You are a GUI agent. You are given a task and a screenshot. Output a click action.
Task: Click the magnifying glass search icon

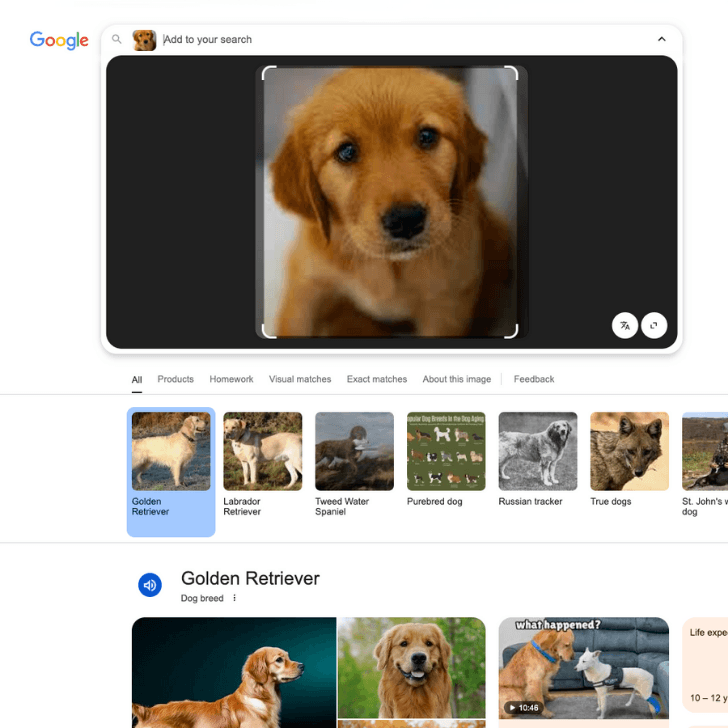point(117,39)
